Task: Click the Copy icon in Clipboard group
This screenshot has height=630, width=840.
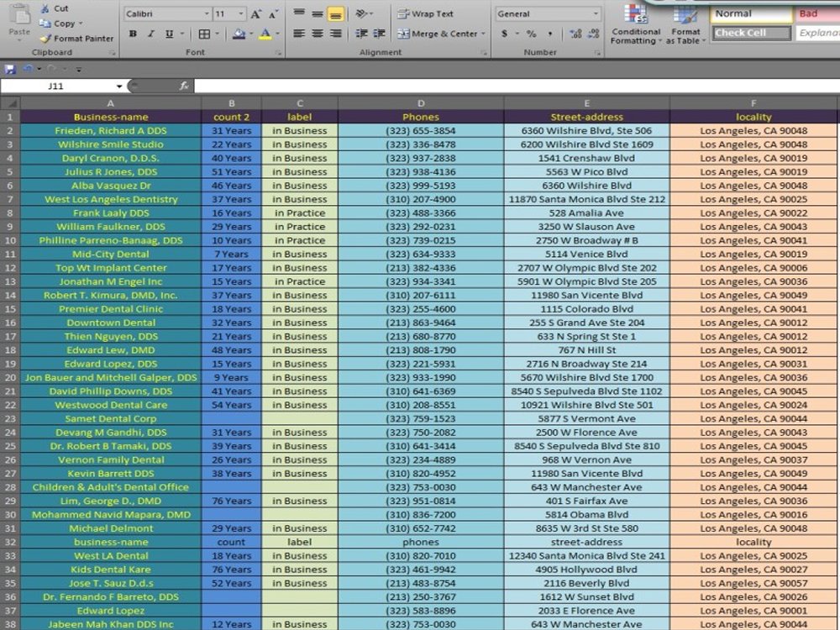Action: 45,24
